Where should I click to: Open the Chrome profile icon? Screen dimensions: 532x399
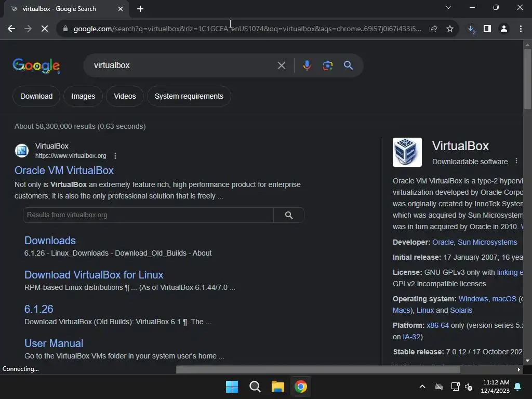pyautogui.click(x=504, y=29)
